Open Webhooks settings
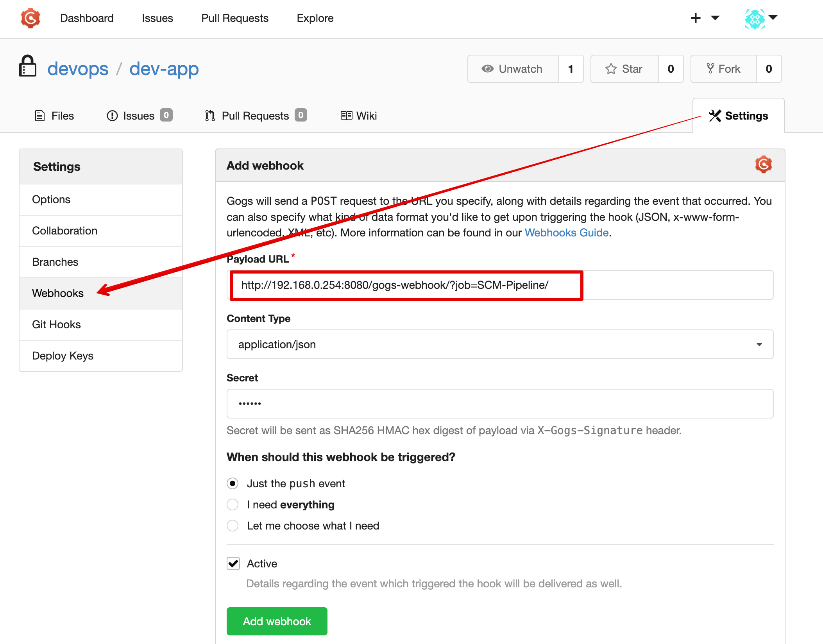The width and height of the screenshot is (823, 644). pyautogui.click(x=101, y=293)
